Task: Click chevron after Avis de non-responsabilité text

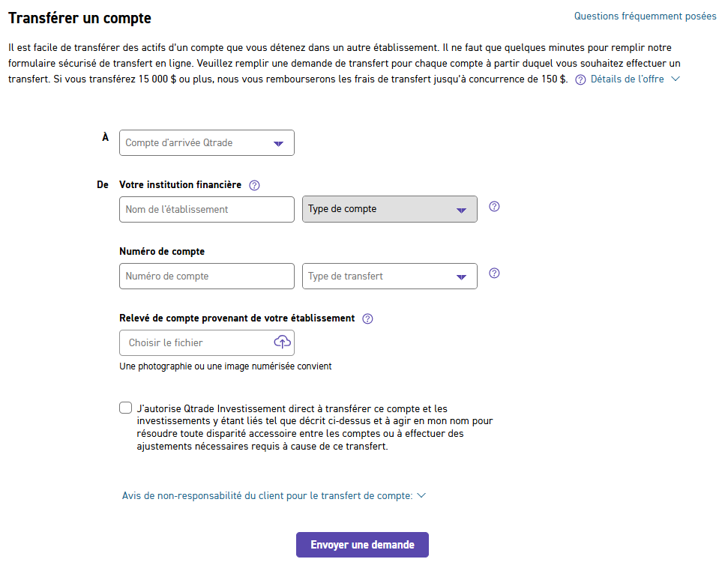Action: tap(421, 495)
